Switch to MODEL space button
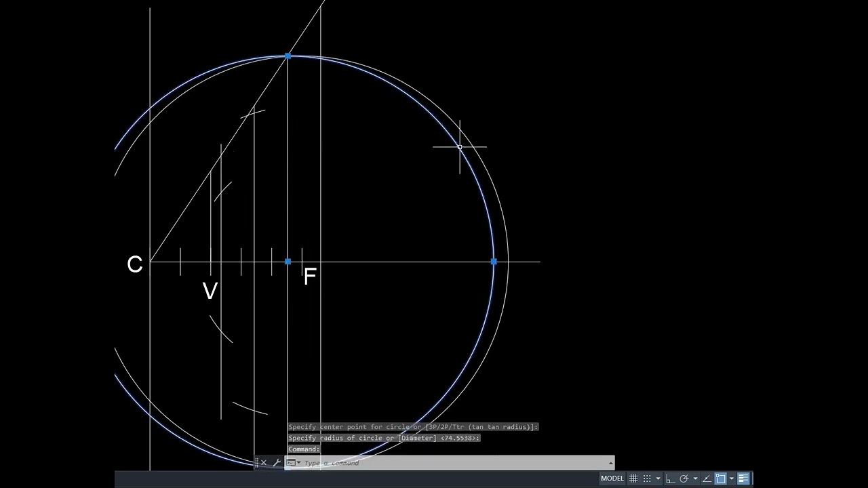Viewport: 868px width, 488px height. tap(612, 479)
